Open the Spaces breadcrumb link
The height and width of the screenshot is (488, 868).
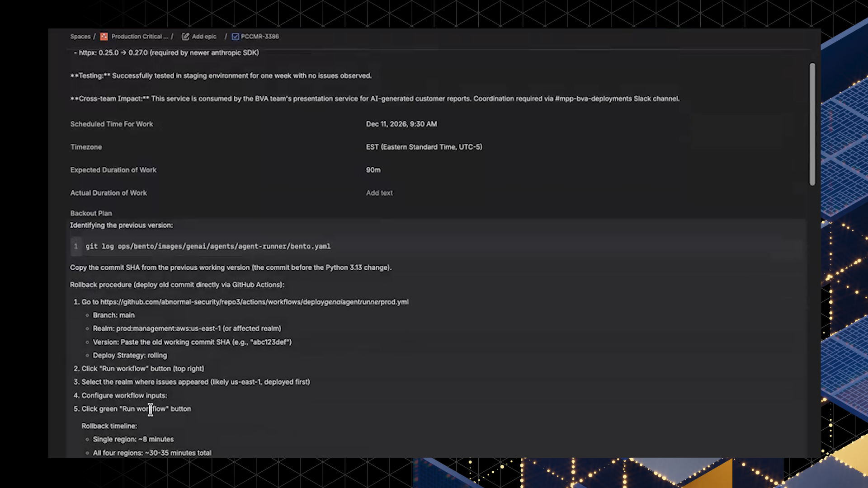click(80, 37)
